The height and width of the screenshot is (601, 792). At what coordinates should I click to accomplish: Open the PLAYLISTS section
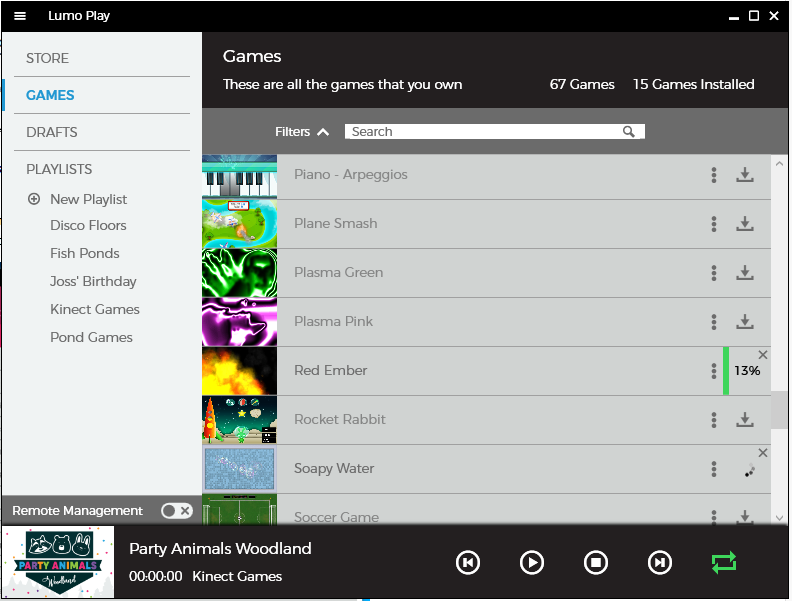click(59, 169)
